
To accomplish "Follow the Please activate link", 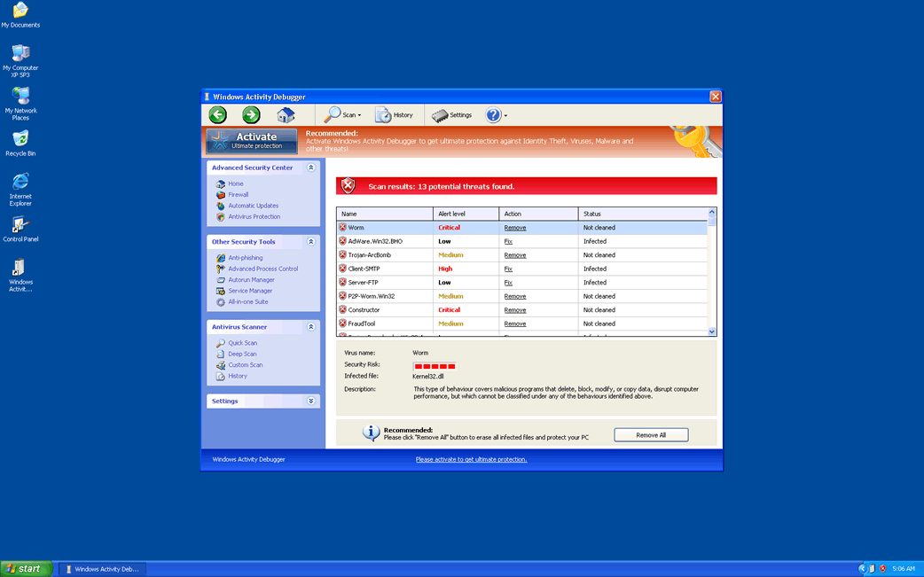I will click(x=471, y=459).
